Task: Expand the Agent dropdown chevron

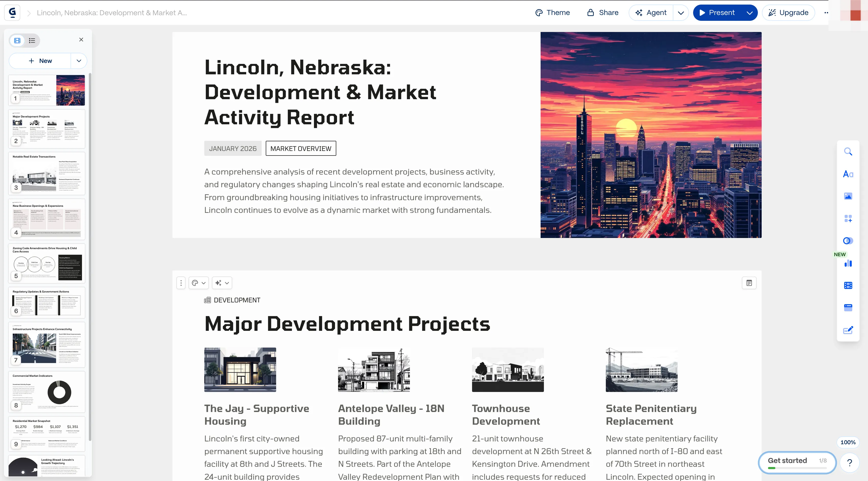Action: (x=681, y=13)
